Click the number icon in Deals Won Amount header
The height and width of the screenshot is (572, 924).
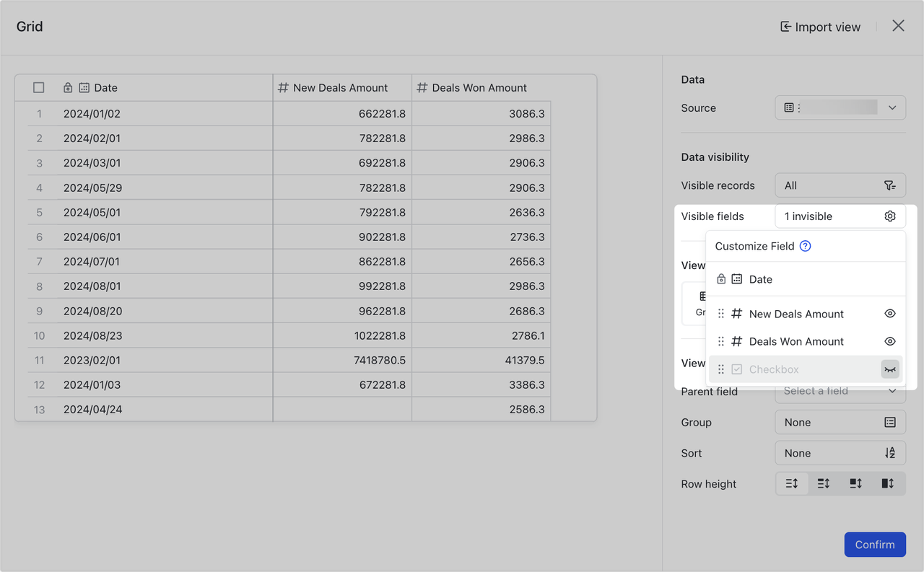pos(422,87)
